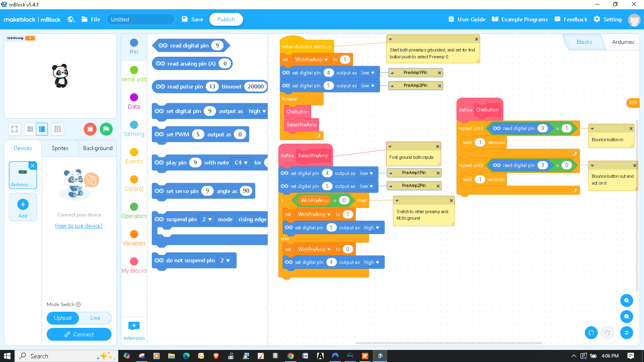This screenshot has height=362, width=644.
Task: Zoom in on the workspace
Action: coord(627,300)
